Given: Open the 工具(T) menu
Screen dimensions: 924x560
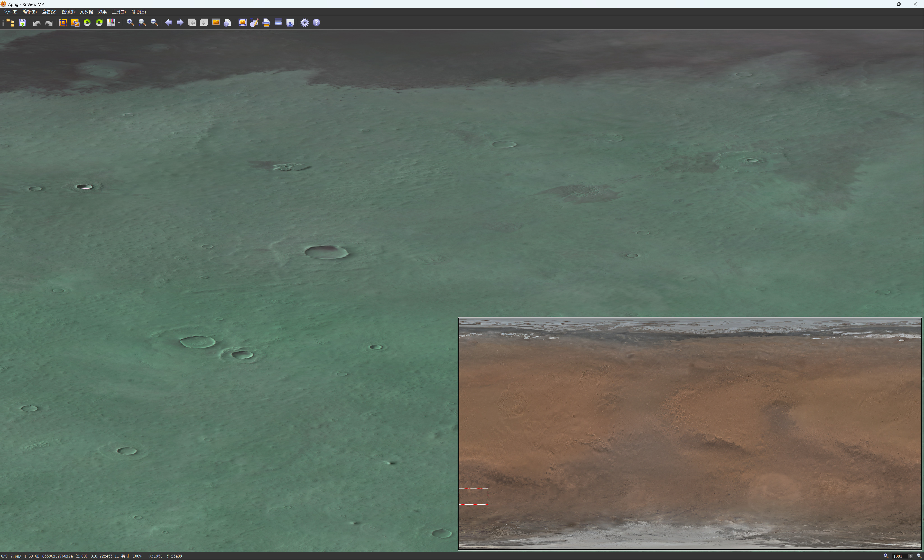Looking at the screenshot, I should [118, 12].
